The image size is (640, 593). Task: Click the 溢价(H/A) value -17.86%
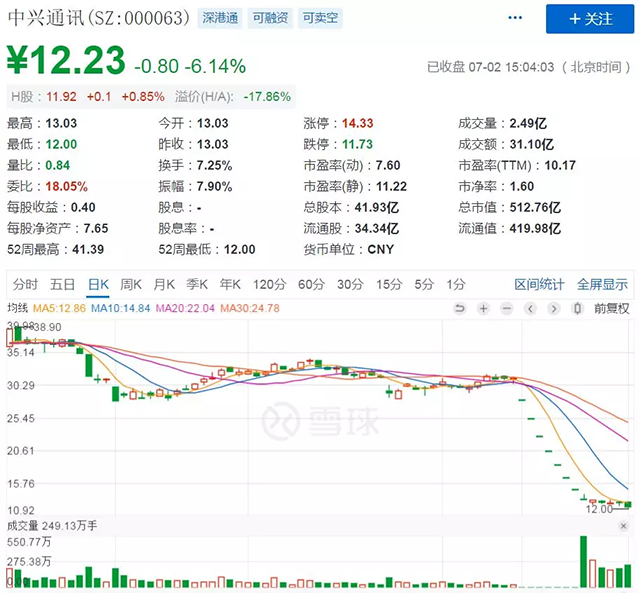point(267,97)
